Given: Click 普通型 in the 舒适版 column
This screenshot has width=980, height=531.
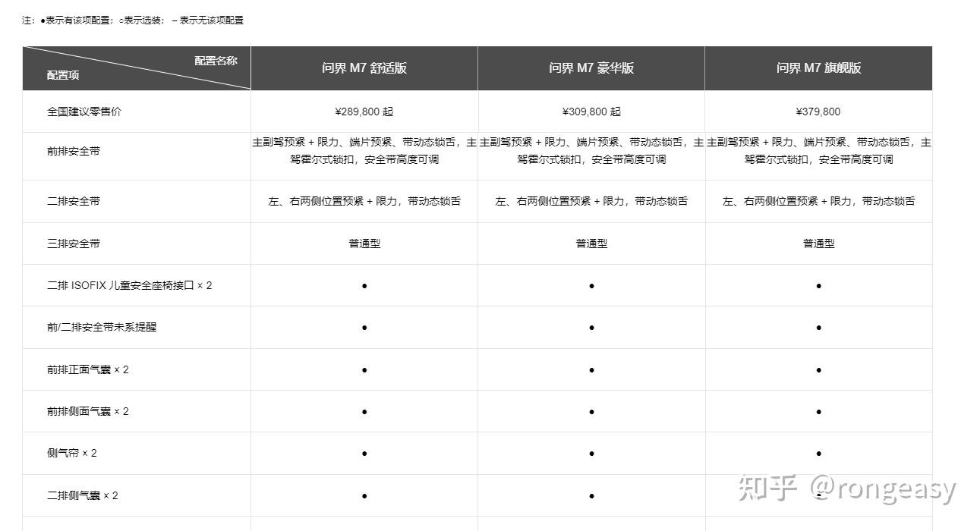Looking at the screenshot, I should 364,244.
